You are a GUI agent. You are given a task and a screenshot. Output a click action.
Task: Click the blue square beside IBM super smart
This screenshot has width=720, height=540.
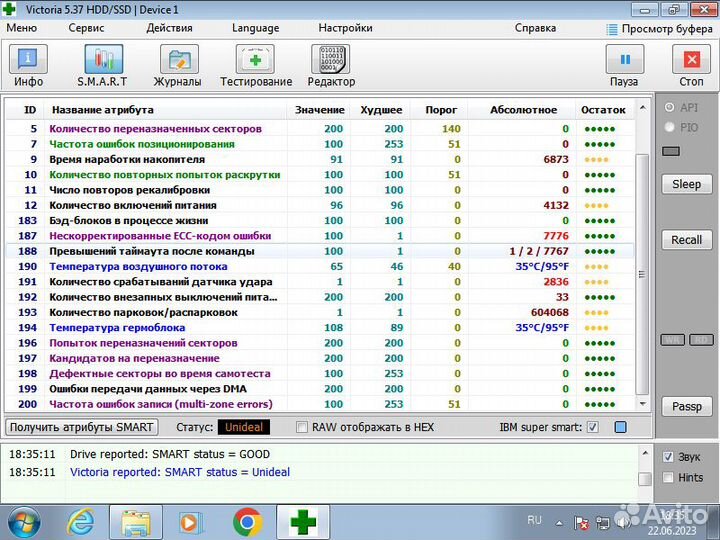click(x=620, y=427)
